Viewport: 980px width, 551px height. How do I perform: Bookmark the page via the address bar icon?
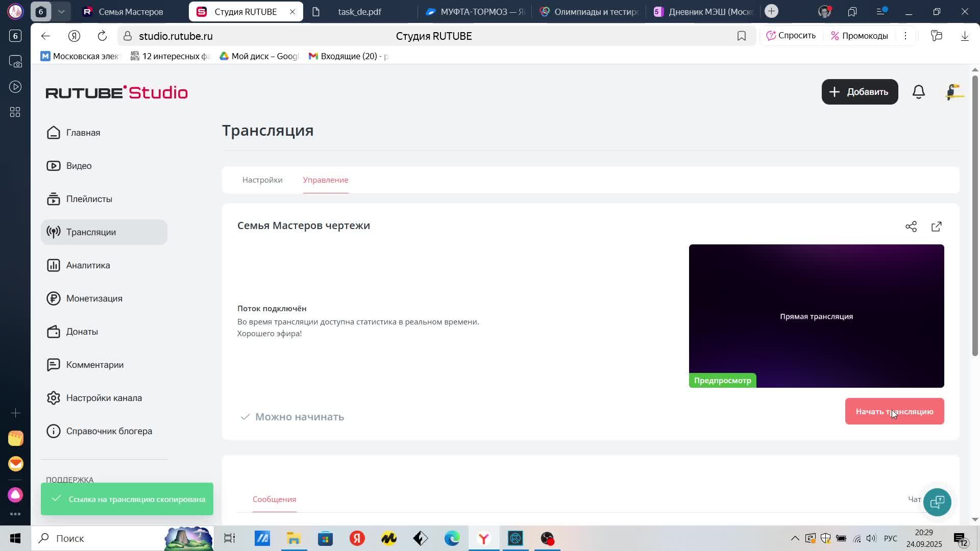click(742, 36)
